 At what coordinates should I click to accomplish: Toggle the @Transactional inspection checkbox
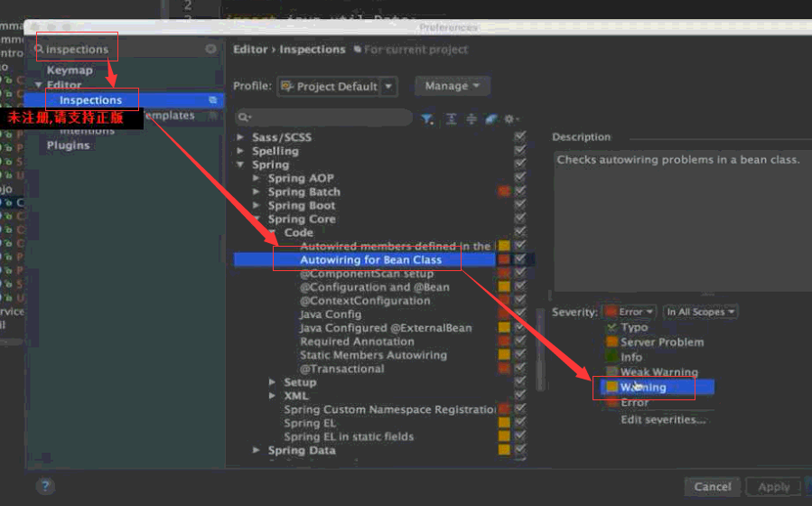click(520, 368)
